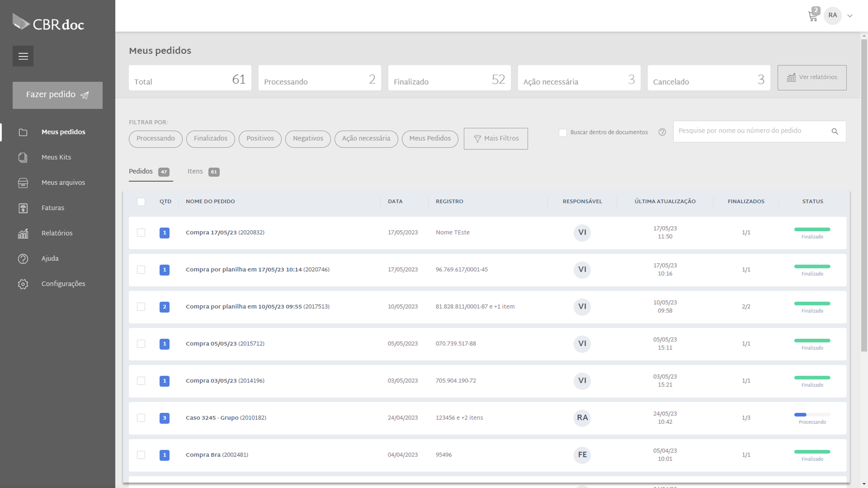The image size is (868, 488).
Task: Check the order 2017513 row checkbox
Action: click(x=141, y=306)
